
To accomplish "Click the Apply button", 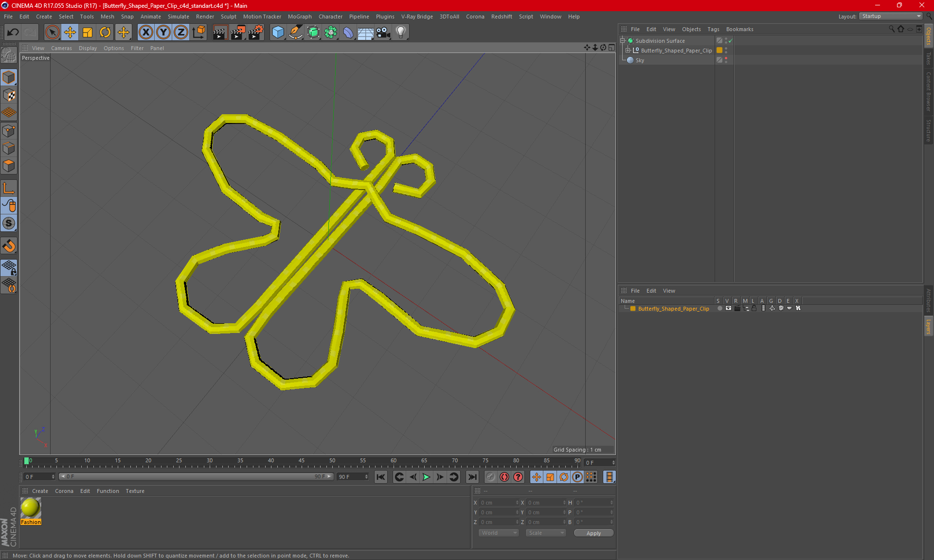I will (x=593, y=533).
